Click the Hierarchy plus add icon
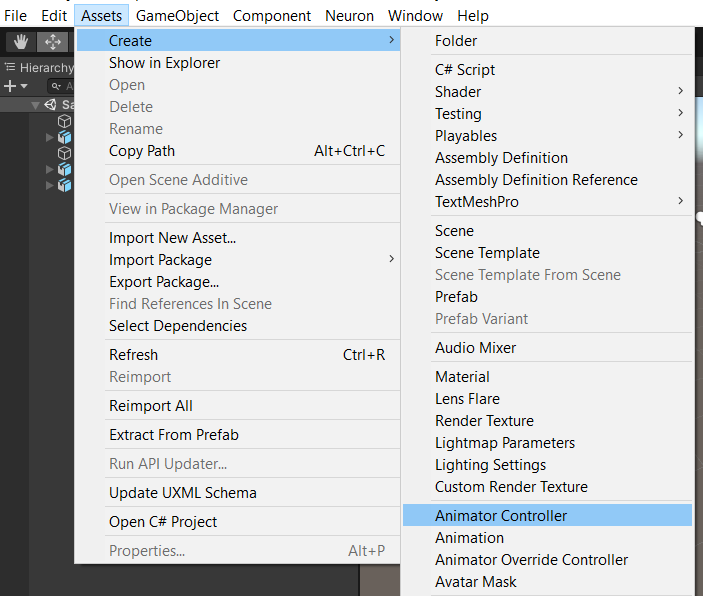Screen dimensions: 703x596 (x=10, y=86)
